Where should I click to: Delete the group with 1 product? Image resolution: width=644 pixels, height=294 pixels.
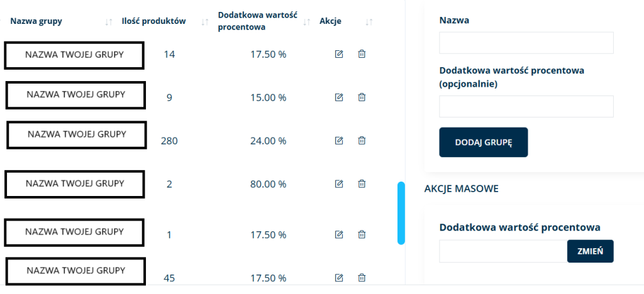click(362, 234)
